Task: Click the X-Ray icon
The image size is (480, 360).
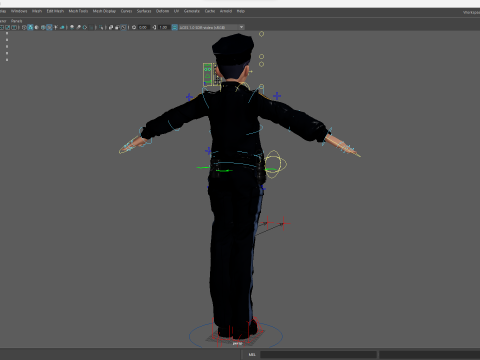Action: coord(111,27)
